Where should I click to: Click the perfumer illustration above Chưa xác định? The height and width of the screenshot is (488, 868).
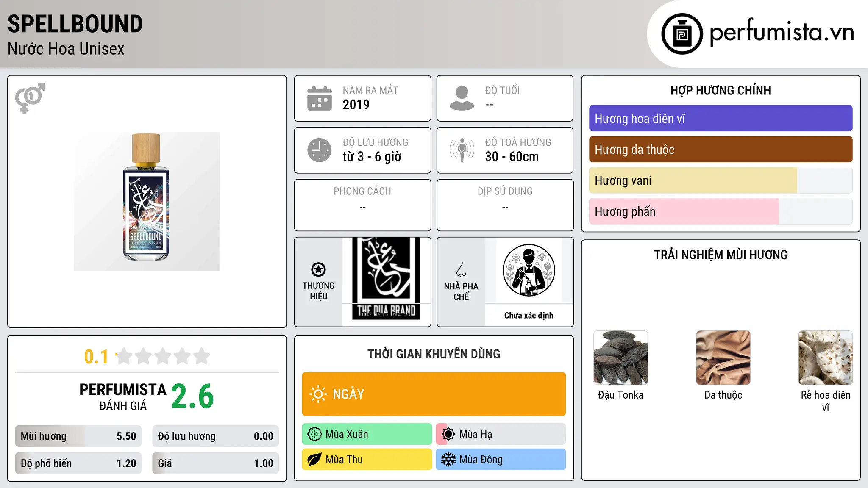click(529, 270)
